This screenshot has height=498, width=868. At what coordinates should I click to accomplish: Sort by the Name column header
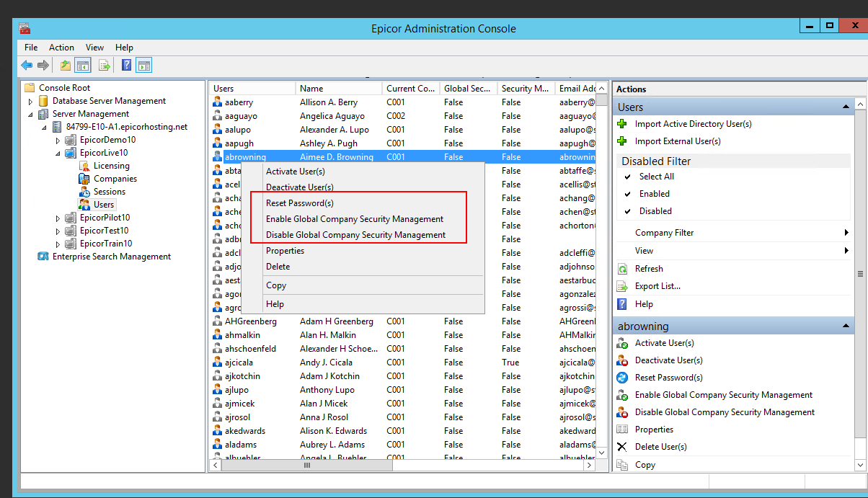pyautogui.click(x=339, y=89)
